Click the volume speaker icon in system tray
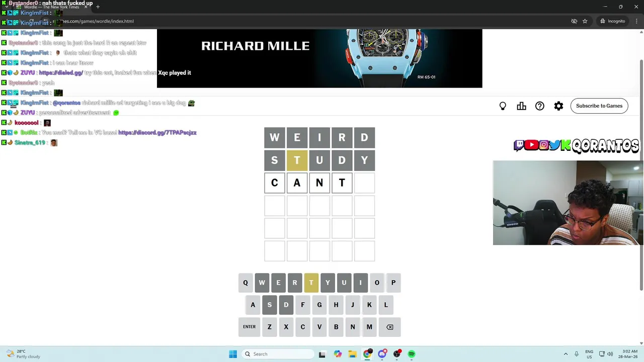Viewport: 644px width, 362px height. click(610, 354)
